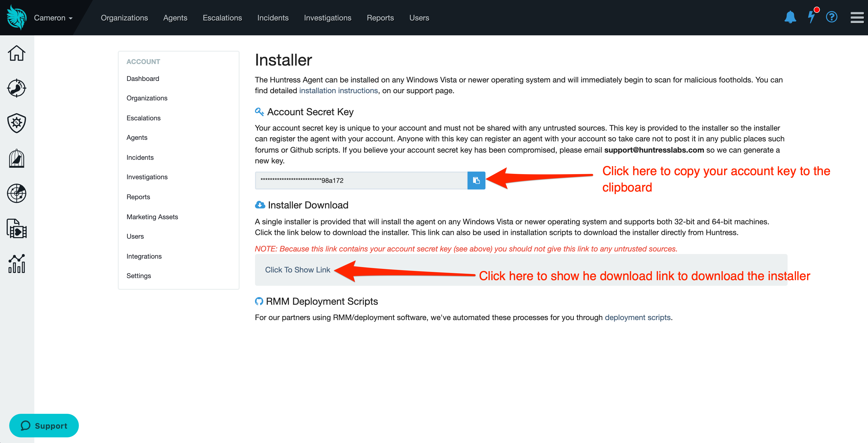868x443 pixels.
Task: Click the bar chart reports sidebar icon
Action: coord(16,263)
